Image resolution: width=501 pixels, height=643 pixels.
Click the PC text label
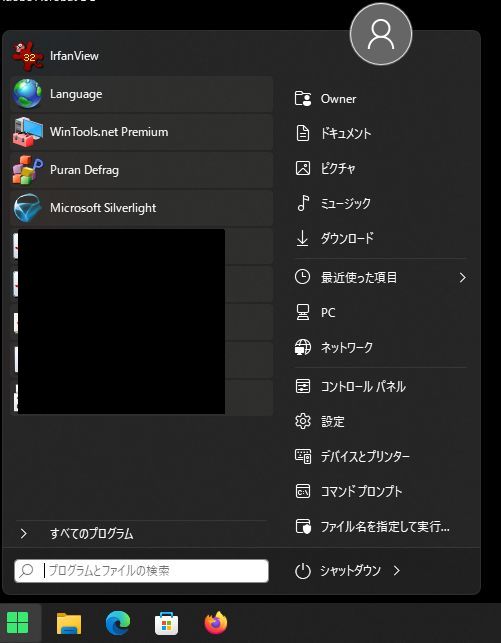click(328, 312)
